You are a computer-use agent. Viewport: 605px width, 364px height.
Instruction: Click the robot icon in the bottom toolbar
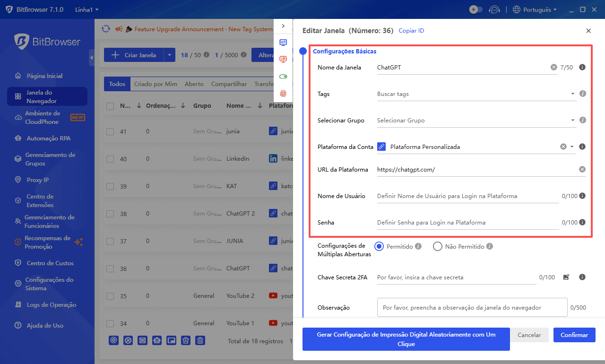tap(157, 340)
